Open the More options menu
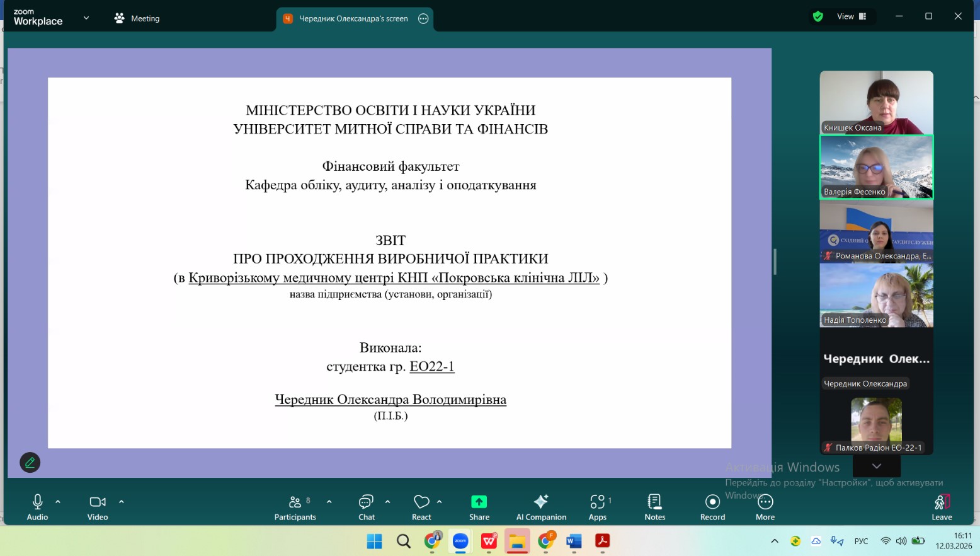The width and height of the screenshot is (980, 556). click(x=765, y=507)
